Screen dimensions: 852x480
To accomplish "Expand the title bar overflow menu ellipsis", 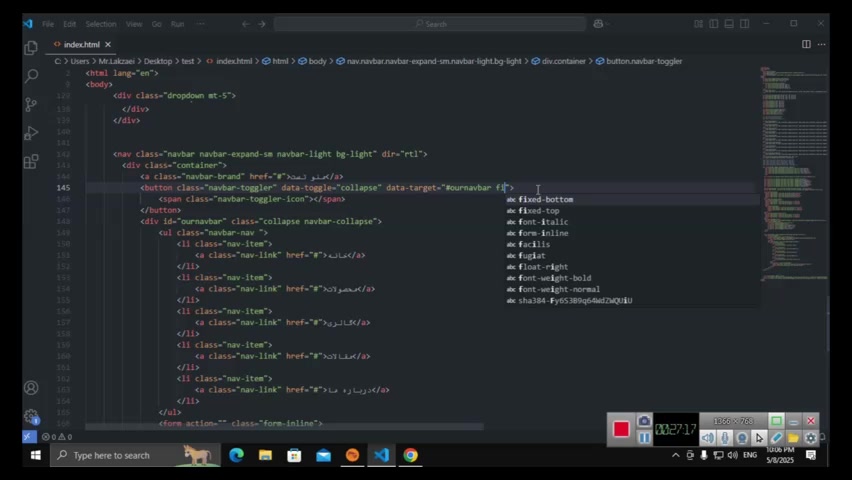I will (201, 24).
